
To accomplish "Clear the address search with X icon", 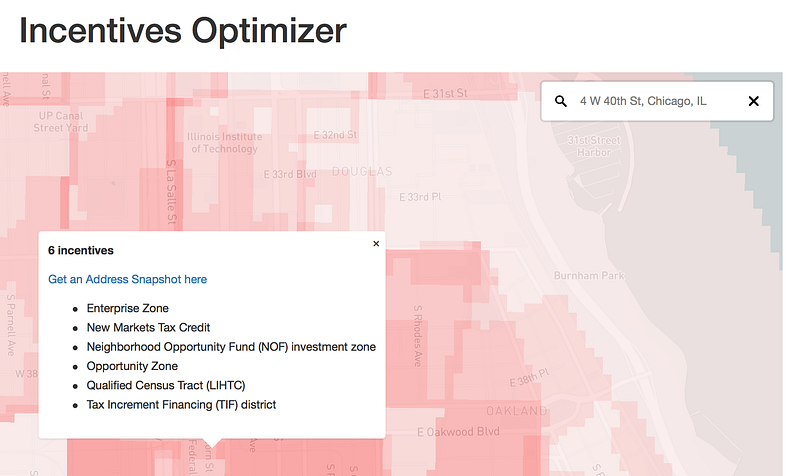I will tap(754, 101).
